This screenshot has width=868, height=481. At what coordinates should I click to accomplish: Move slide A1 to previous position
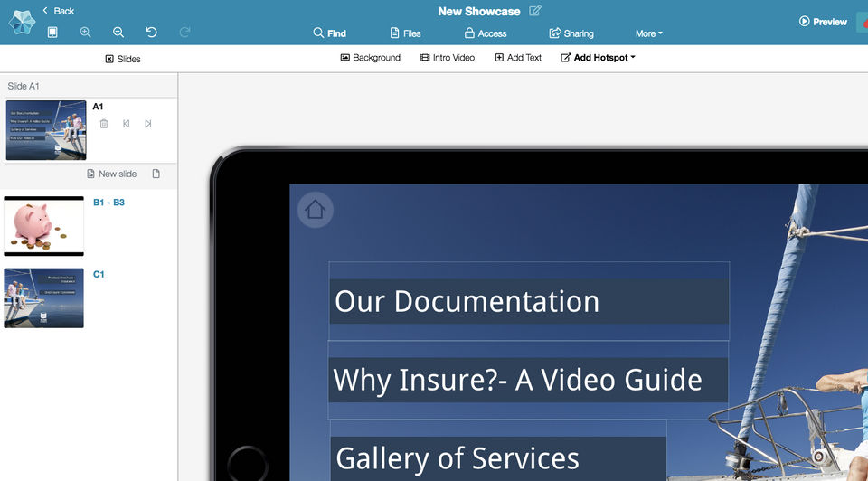[x=127, y=124]
